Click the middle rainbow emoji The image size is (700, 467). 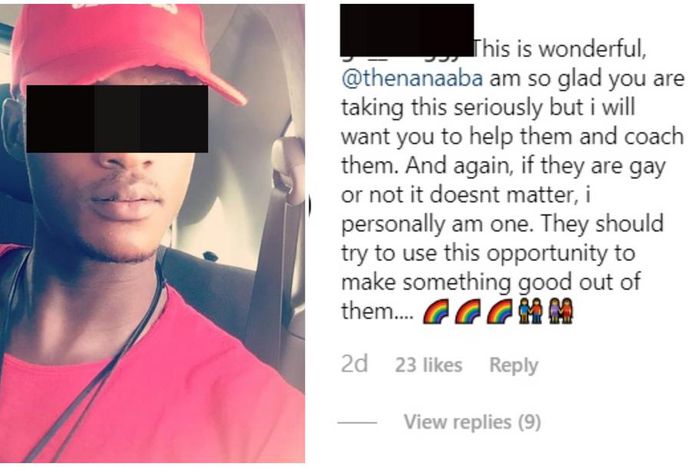coord(467,311)
